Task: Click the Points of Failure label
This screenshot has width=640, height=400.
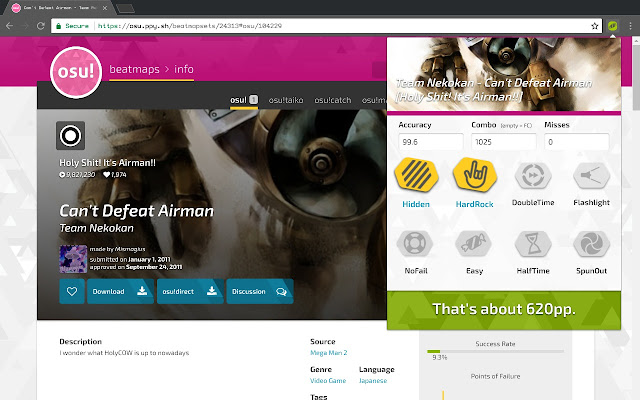Action: click(495, 376)
